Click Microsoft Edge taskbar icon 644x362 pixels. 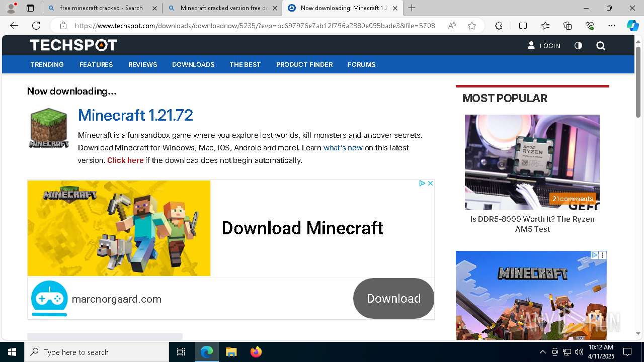pos(207,352)
